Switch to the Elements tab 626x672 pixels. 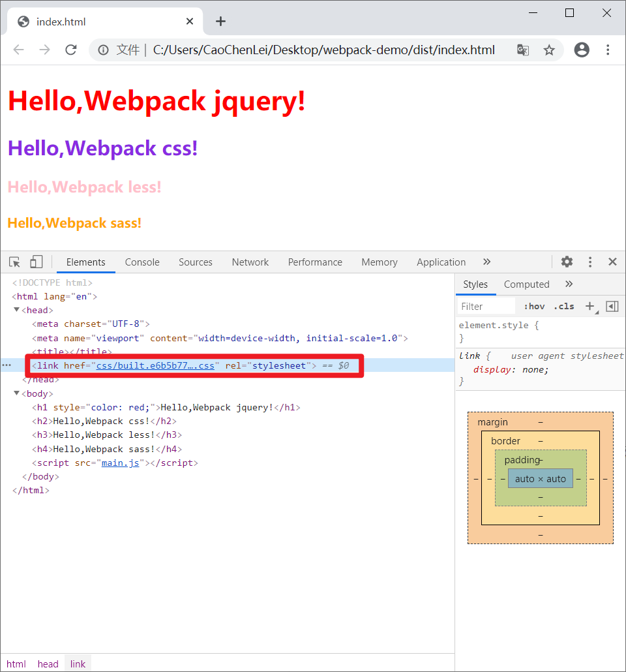(85, 262)
